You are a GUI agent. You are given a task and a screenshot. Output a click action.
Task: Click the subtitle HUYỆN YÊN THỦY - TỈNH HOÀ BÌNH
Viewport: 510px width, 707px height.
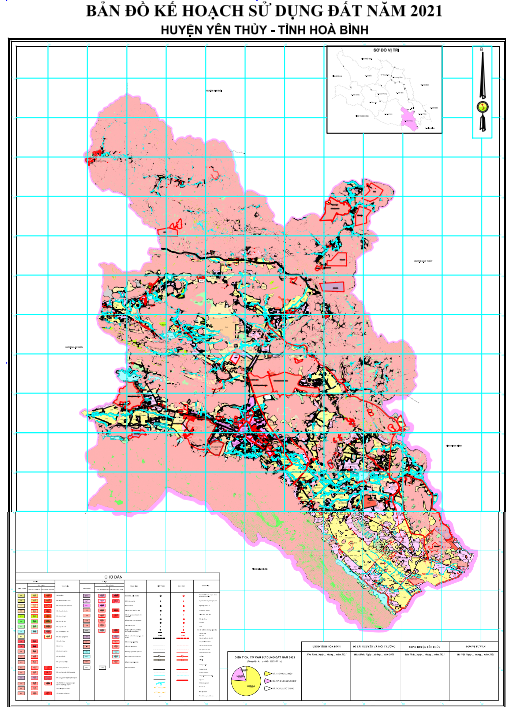[x=265, y=30]
